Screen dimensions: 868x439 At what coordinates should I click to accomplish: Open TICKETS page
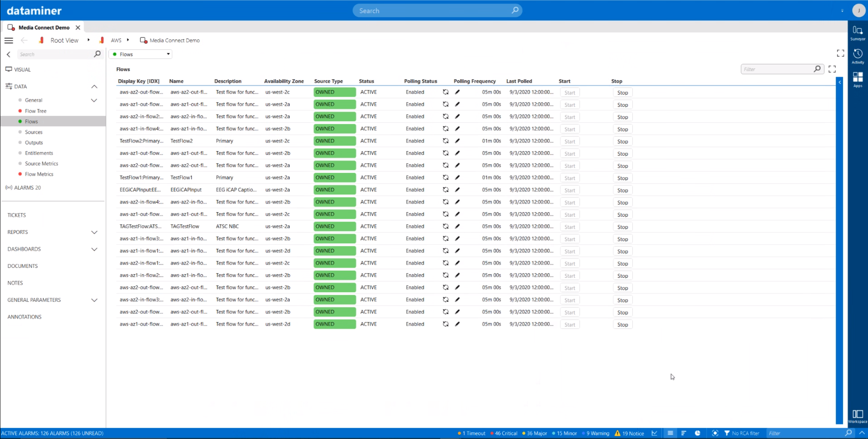click(x=16, y=215)
